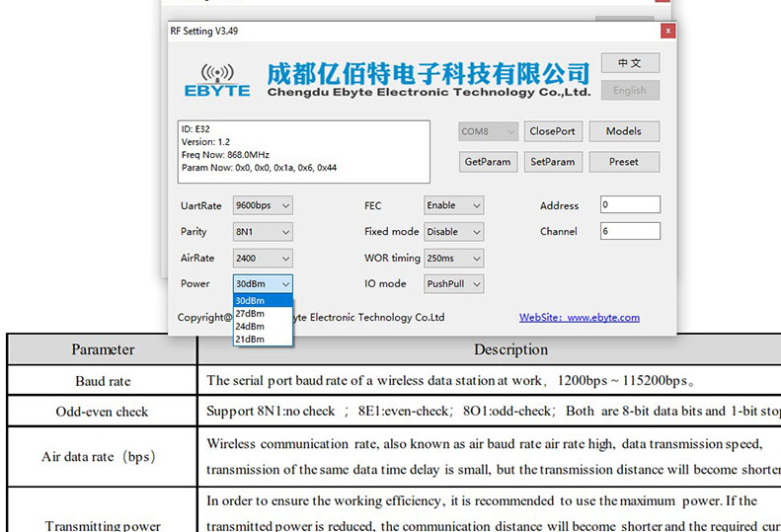Screen dimensions: 781x532
Task: Click 'Freq Now: 868.0MHz' text
Action: [225, 155]
